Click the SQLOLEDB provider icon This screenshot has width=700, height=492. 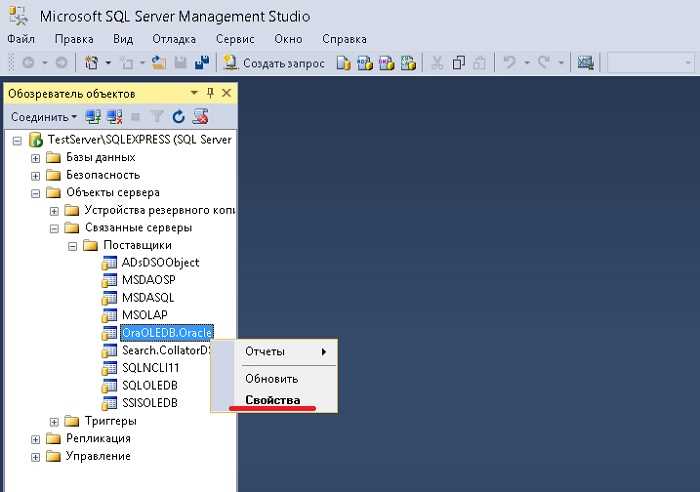pos(109,385)
